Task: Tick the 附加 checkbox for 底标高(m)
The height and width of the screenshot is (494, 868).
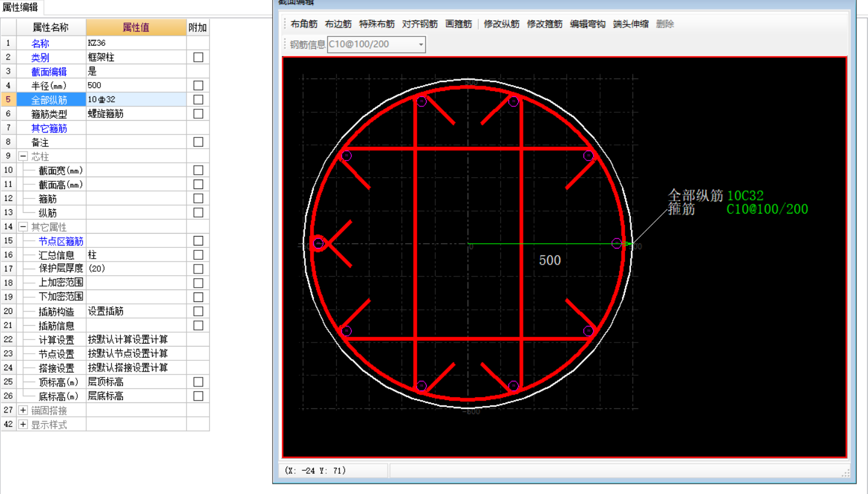Action: (198, 396)
